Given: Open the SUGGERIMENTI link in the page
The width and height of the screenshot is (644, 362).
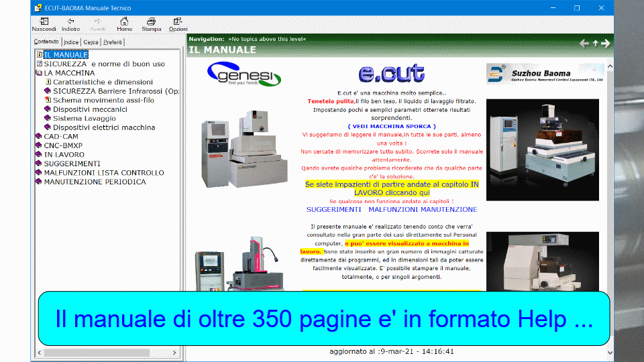Looking at the screenshot, I should pos(333,209).
